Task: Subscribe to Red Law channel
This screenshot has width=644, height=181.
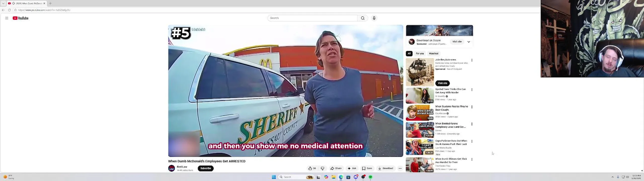Action: 206,168
